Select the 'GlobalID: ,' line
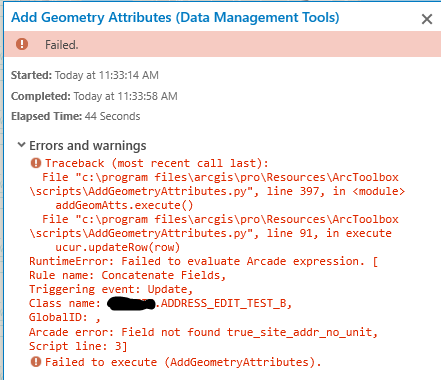 coord(65,317)
